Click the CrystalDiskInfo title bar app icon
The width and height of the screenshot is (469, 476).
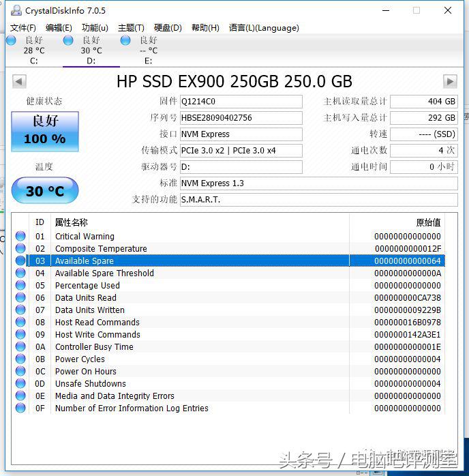point(16,10)
